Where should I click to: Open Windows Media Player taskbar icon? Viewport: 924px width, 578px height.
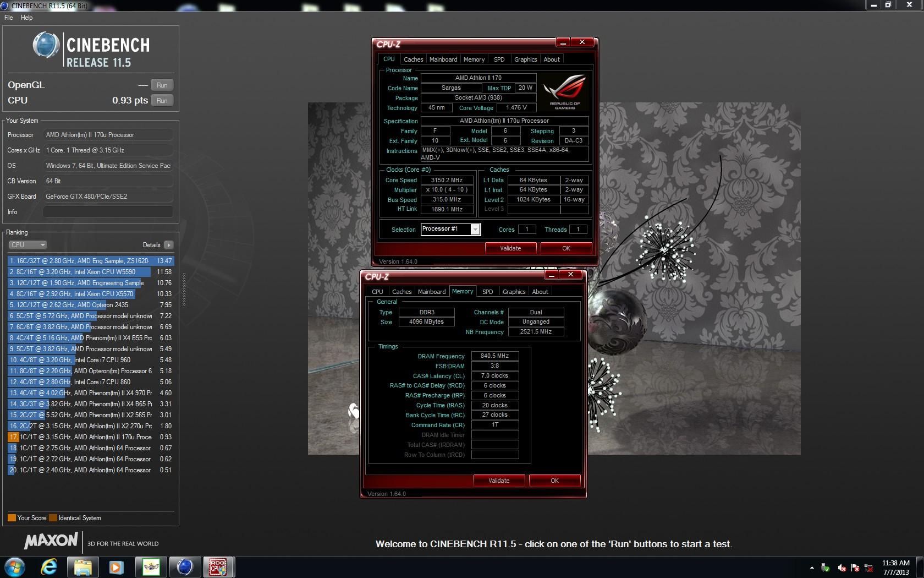coord(116,567)
